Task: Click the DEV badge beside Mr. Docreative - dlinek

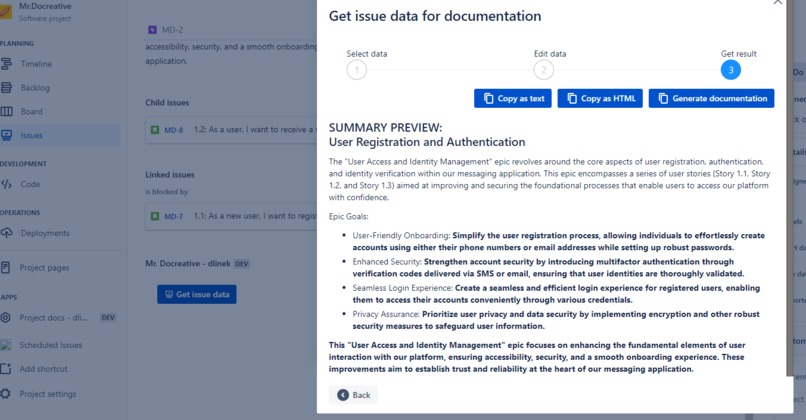Action: tap(241, 264)
